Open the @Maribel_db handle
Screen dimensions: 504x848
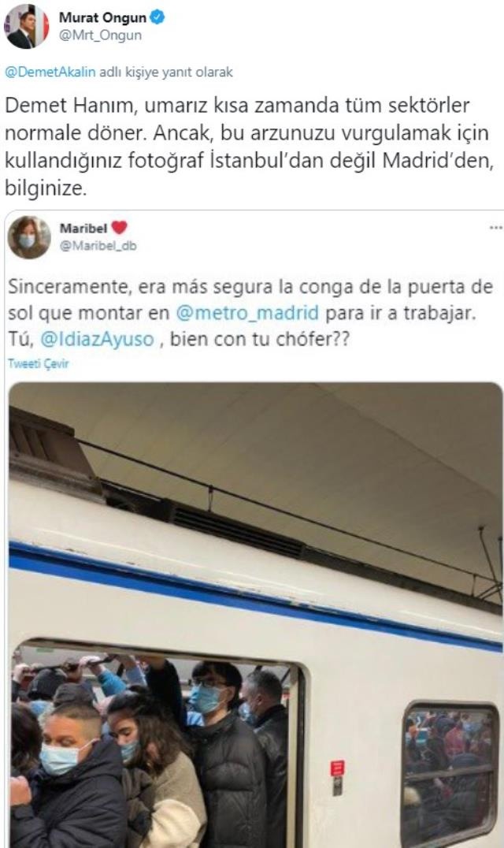pyautogui.click(x=98, y=246)
